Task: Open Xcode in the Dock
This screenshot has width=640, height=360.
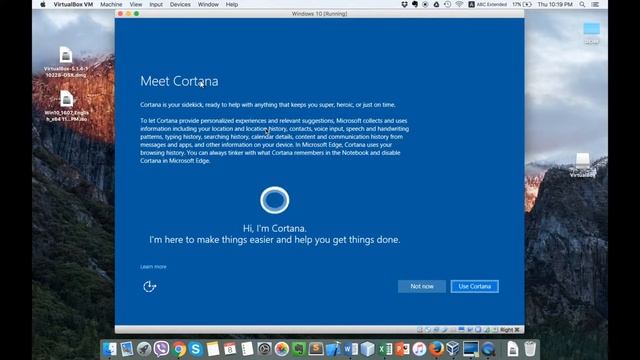Action: coord(333,349)
